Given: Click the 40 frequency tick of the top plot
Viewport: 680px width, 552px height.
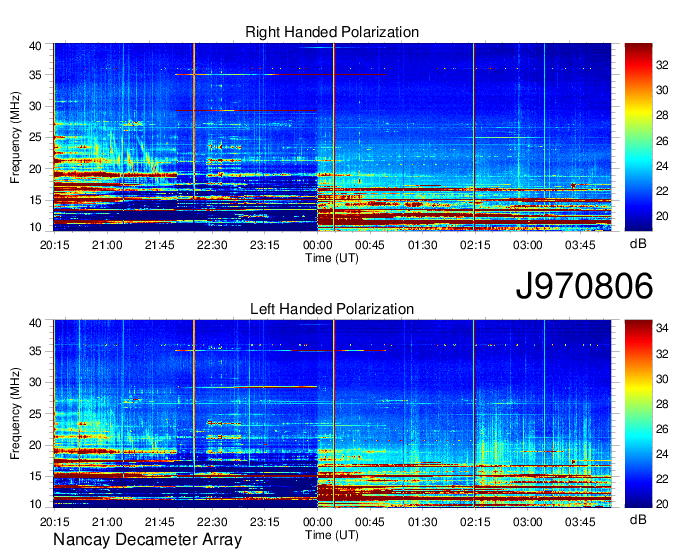Looking at the screenshot, I should click(35, 46).
